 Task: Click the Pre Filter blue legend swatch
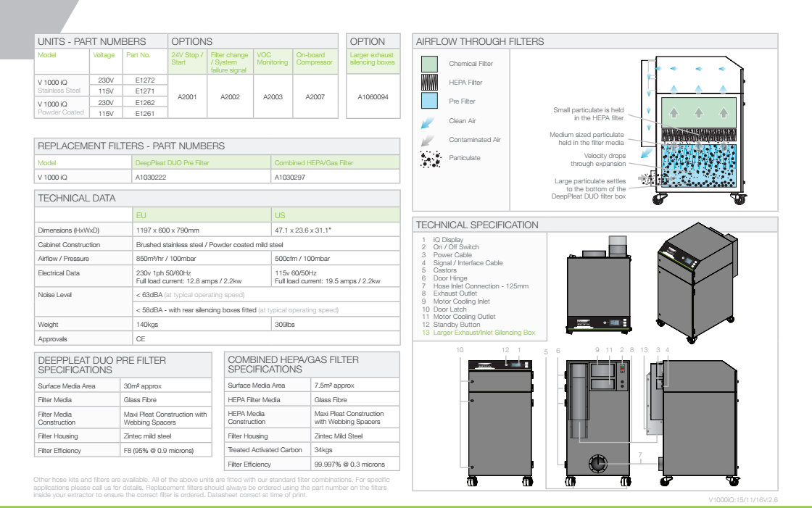pyautogui.click(x=429, y=101)
